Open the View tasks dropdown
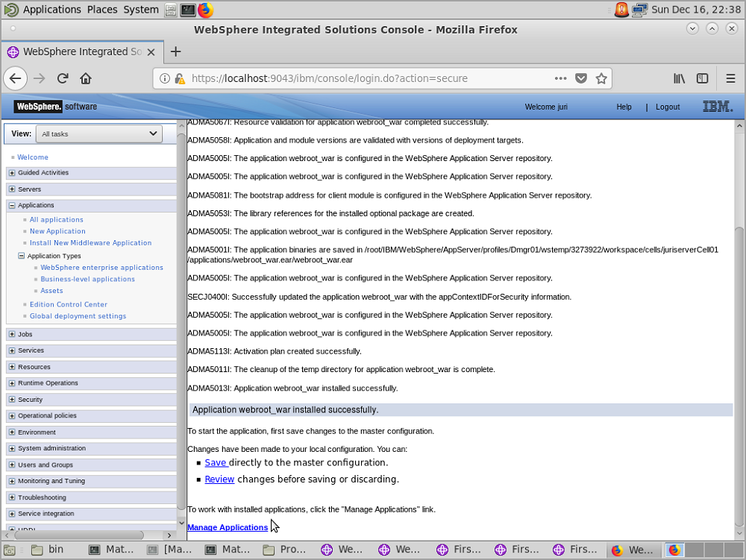746x560 pixels. [x=99, y=133]
